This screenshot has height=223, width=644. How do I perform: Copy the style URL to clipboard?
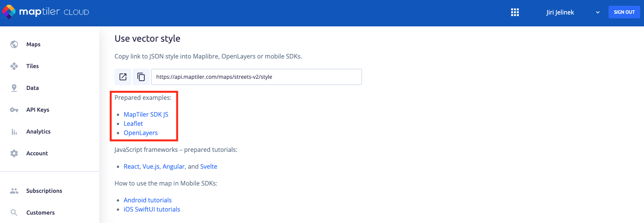141,77
